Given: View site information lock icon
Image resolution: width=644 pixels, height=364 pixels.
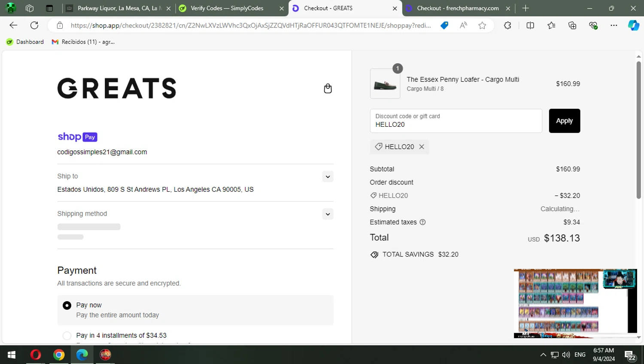Looking at the screenshot, I should pyautogui.click(x=60, y=25).
